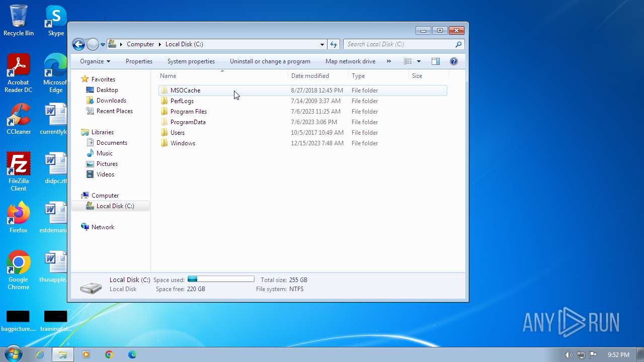Open the Organize menu
The image size is (644, 362).
point(95,61)
